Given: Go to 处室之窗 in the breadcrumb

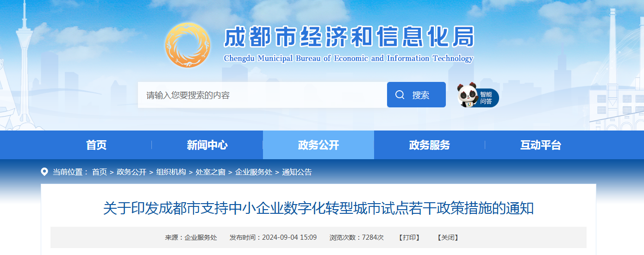Looking at the screenshot, I should point(211,172).
